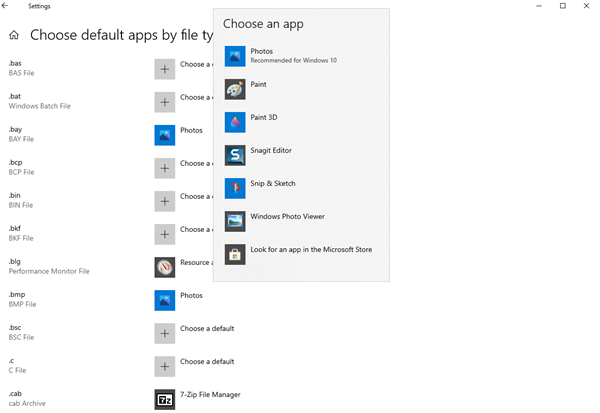
Task: Click the Choose an app heading
Action: click(x=263, y=24)
